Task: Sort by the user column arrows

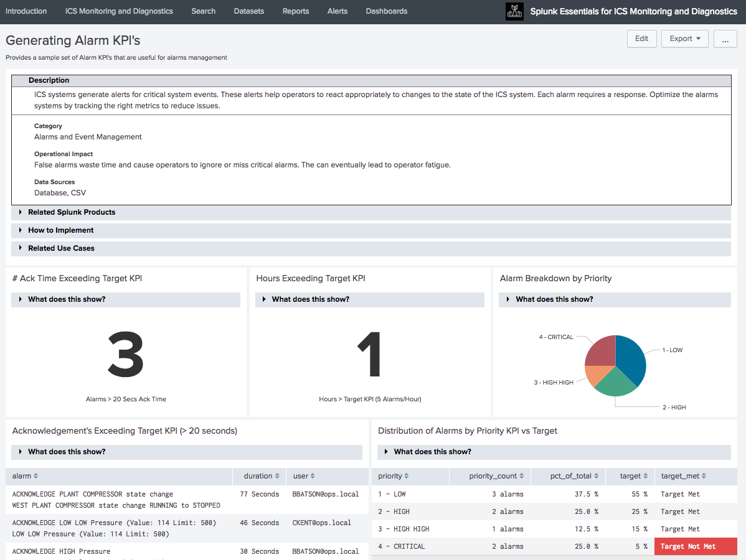Action: 314,477
